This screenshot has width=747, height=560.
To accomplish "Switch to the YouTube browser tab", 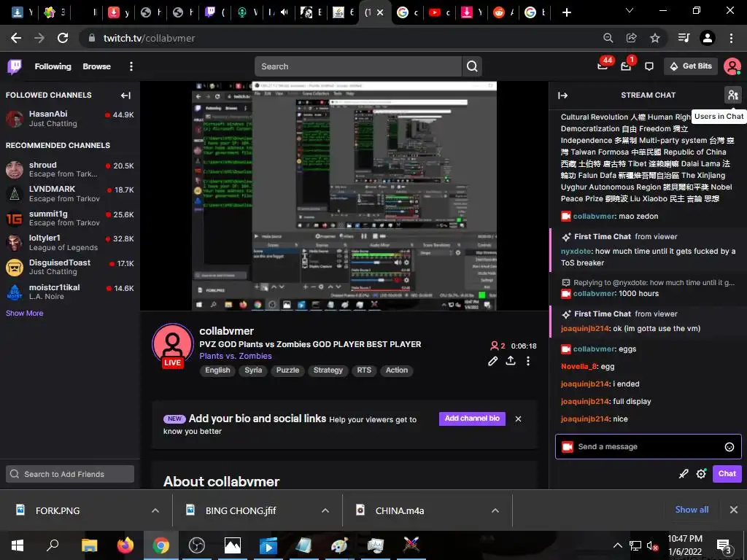I will coord(439,12).
